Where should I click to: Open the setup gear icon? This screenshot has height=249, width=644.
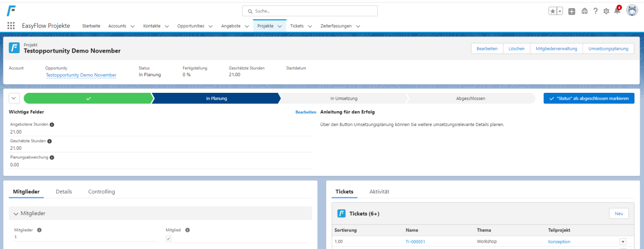tap(606, 11)
